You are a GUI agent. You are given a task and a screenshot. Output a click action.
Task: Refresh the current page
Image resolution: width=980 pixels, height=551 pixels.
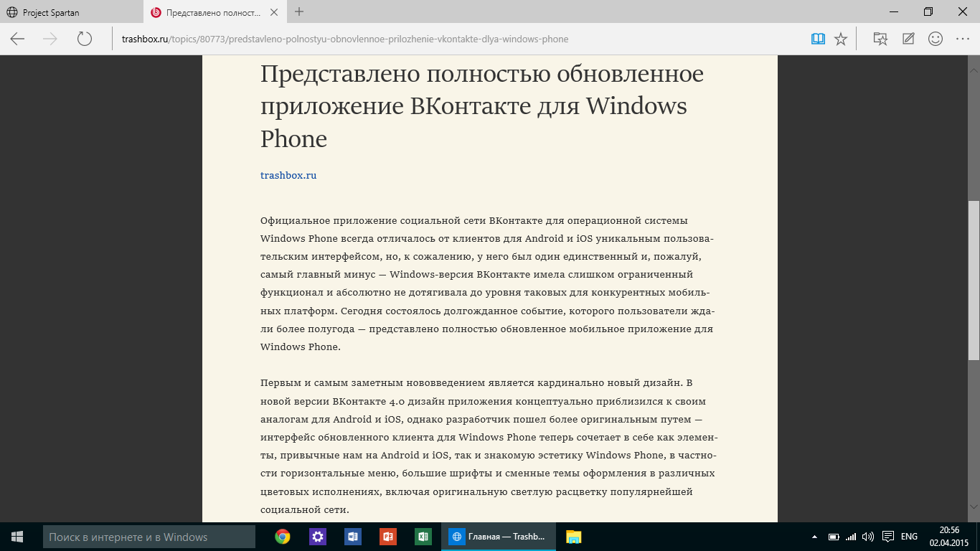(84, 39)
